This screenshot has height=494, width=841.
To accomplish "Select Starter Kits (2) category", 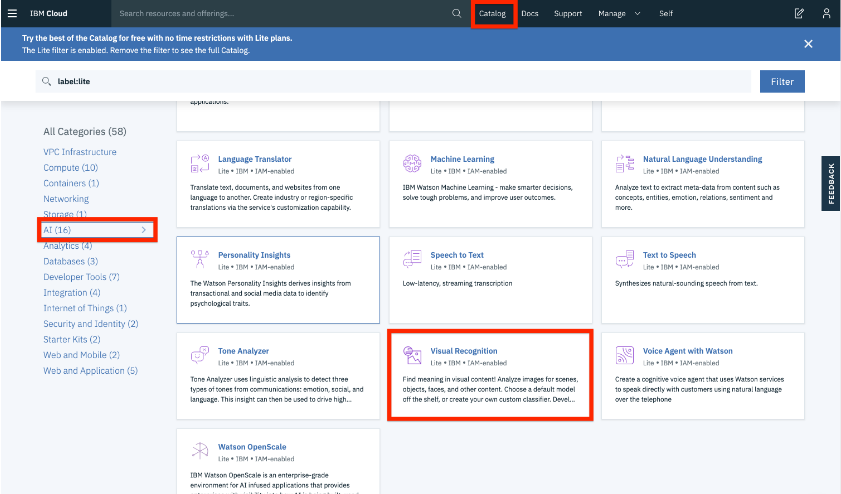I will pyautogui.click(x=72, y=339).
